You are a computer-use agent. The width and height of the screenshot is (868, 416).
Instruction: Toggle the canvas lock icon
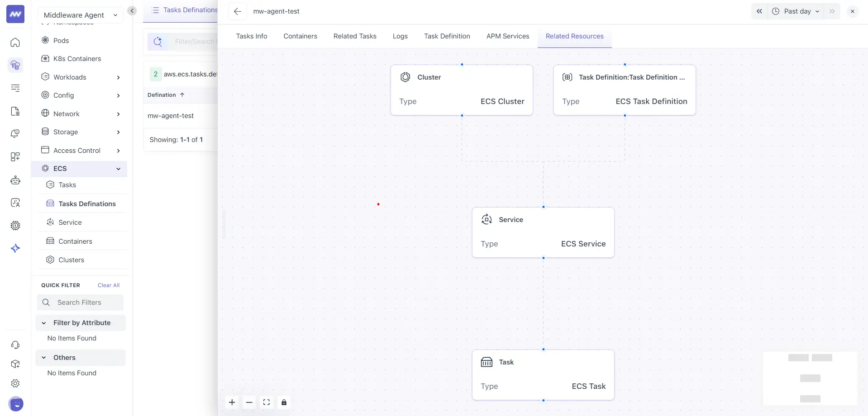coord(284,402)
